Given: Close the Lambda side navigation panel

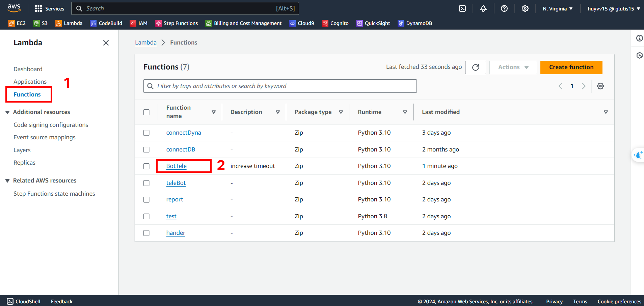Looking at the screenshot, I should point(106,43).
